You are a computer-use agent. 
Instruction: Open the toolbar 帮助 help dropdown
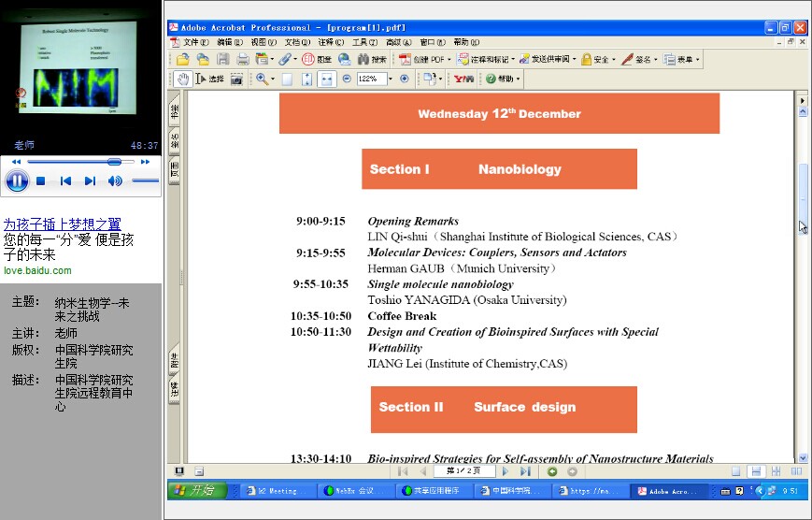[518, 79]
